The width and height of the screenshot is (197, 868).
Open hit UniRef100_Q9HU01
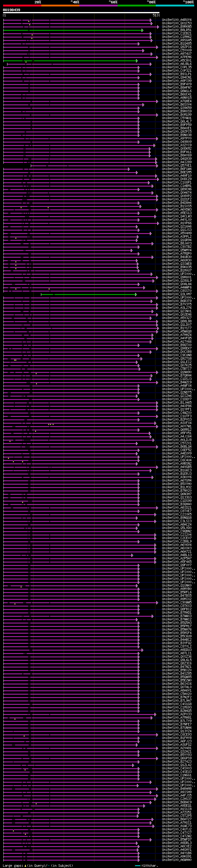point(177,277)
